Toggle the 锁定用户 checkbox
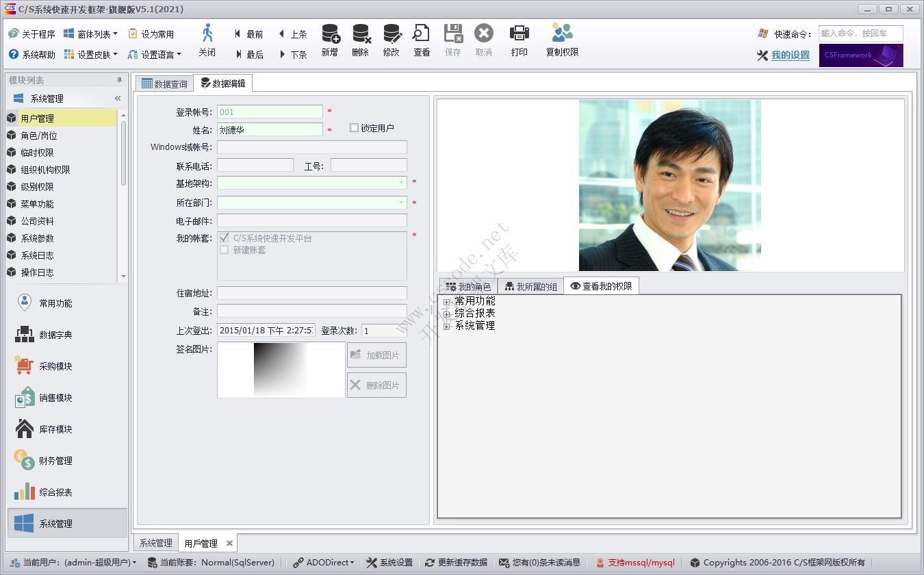Viewport: 924px width, 575px height. (x=354, y=127)
